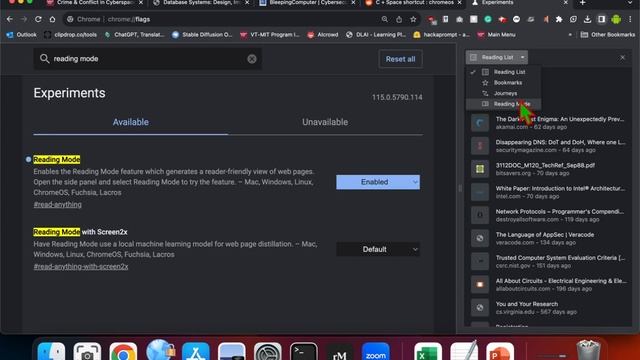640x360 pixels.
Task: Expand hidden bookmarks overflow chevron
Action: click(x=570, y=35)
